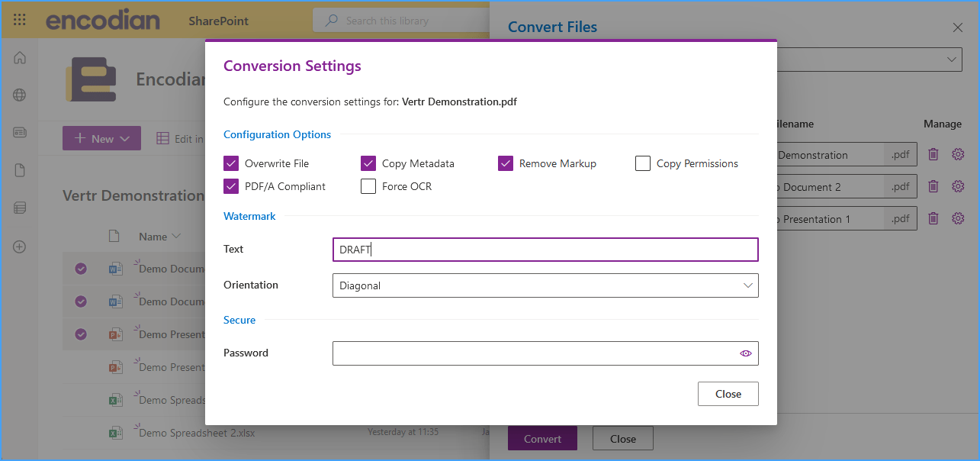
Task: Open the Microsoft 365 app launcher waffle icon
Action: click(19, 19)
